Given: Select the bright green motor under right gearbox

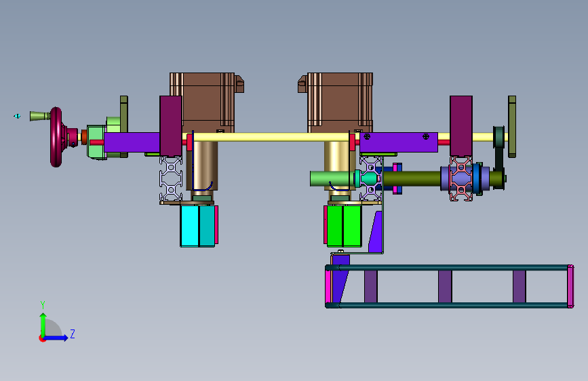Looking at the screenshot, I should [345, 226].
